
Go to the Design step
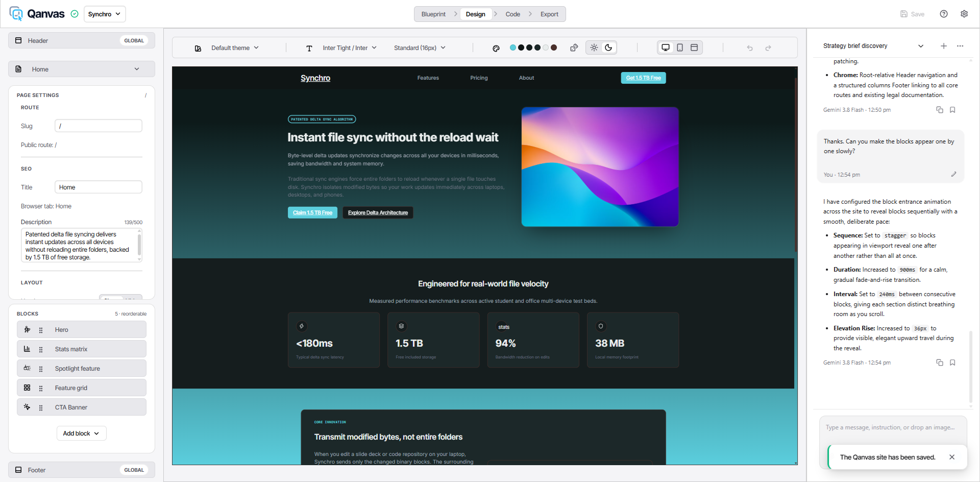coord(476,14)
